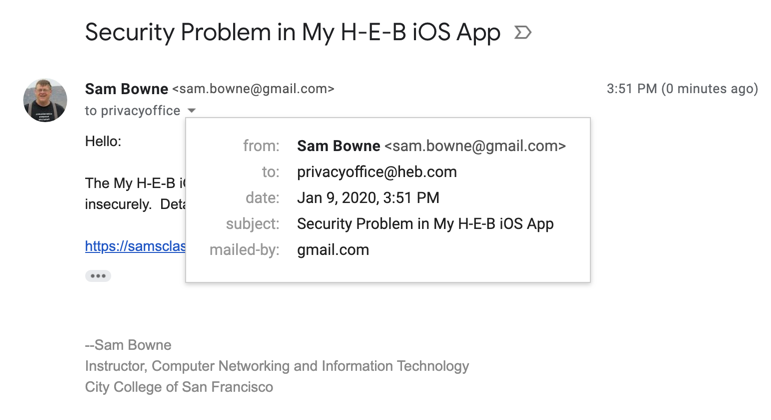Viewport: 771px width, 420px height.
Task: Open the samsclass link in the email
Action: click(134, 246)
